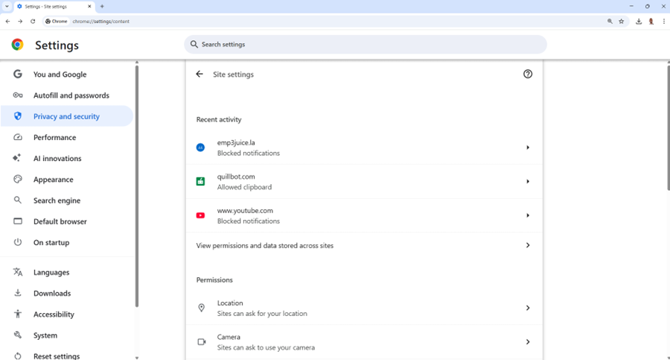
Task: Open Location permission settings
Action: [x=364, y=308]
